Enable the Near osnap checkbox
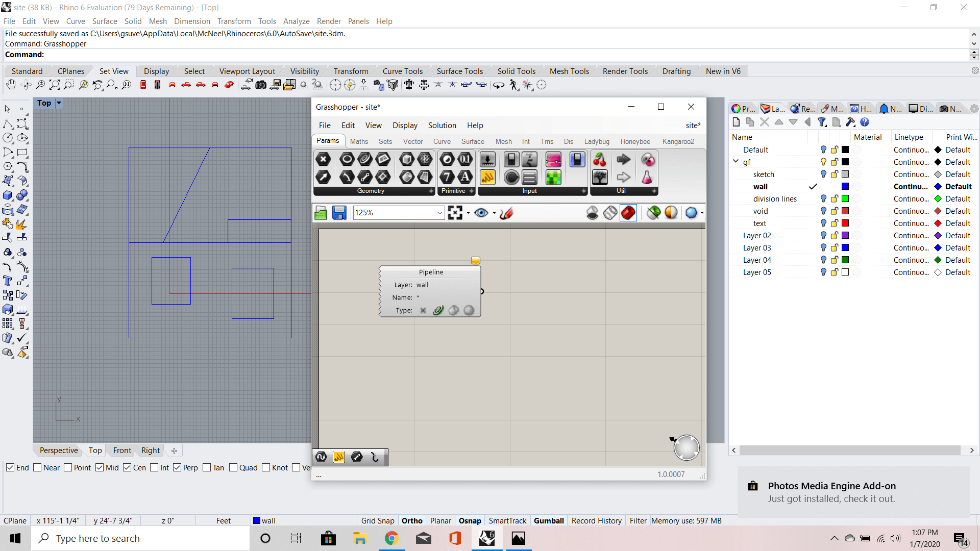The width and height of the screenshot is (980, 551). coord(37,467)
